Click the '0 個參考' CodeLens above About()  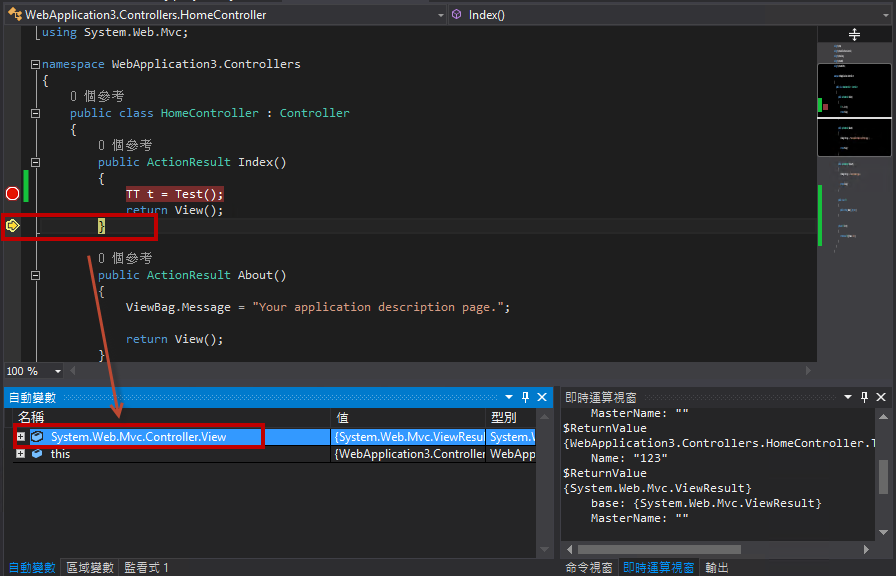(x=125, y=258)
